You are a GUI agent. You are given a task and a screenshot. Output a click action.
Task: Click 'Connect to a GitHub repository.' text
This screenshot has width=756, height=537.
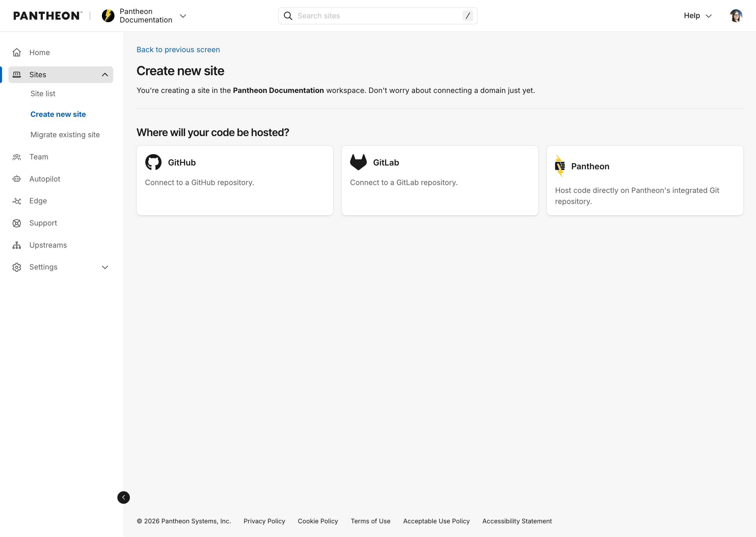(x=199, y=182)
